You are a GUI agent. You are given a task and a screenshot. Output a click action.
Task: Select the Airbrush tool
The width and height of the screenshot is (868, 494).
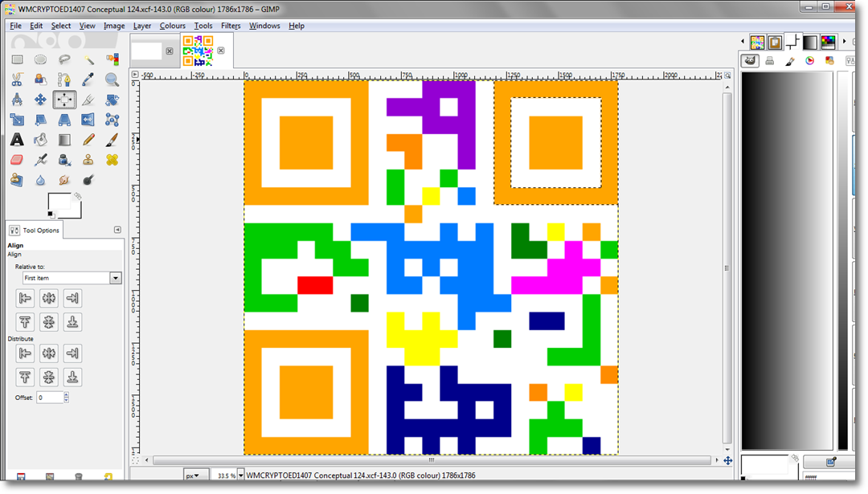[40, 160]
